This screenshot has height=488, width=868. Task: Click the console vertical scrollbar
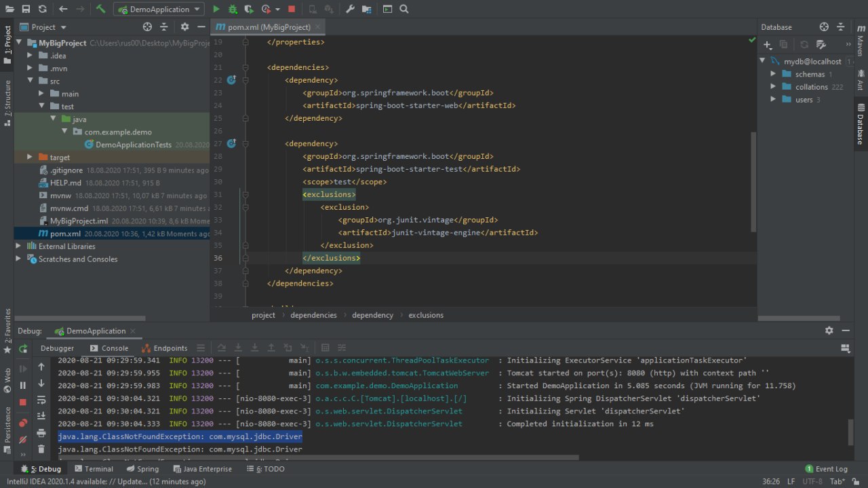(852, 432)
